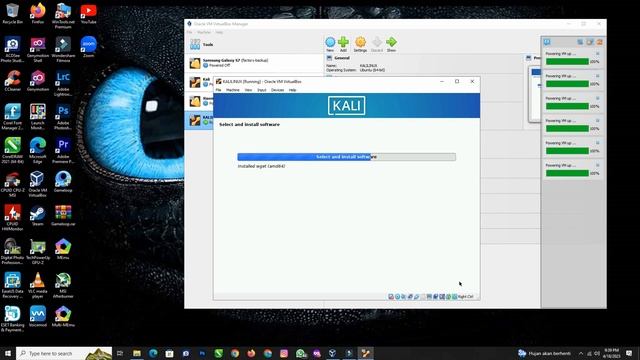Screen dimensions: 640x360
Task: Open the taskbar clock and date
Action: click(x=611, y=353)
